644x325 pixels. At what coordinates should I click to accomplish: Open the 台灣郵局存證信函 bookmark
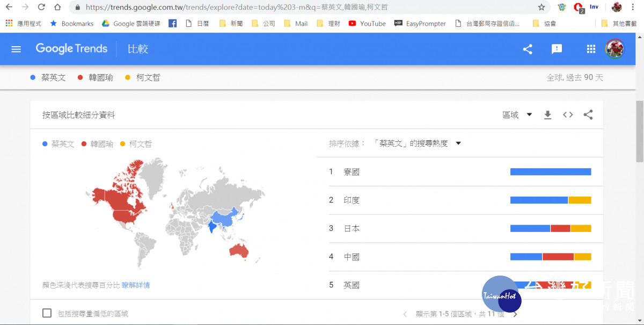[x=487, y=24]
